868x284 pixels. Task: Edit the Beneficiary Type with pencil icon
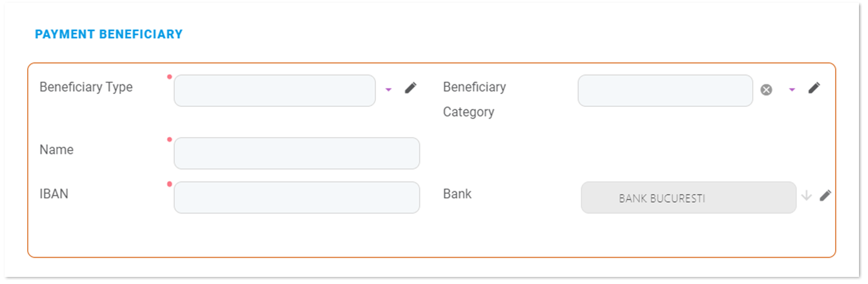(411, 88)
